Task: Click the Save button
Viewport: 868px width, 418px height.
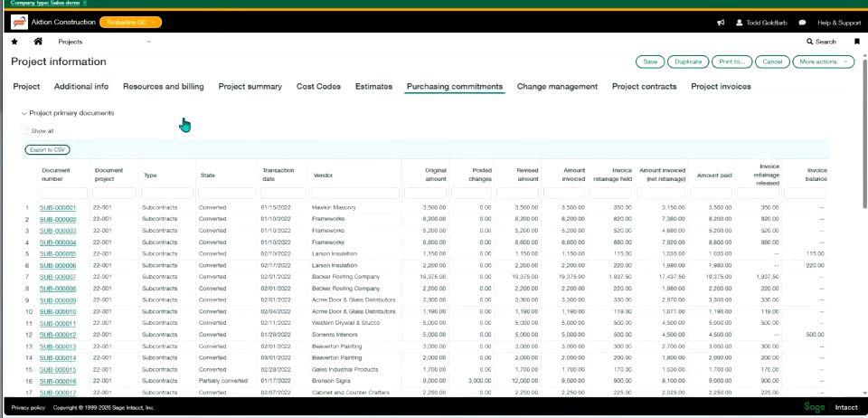Action: point(650,62)
